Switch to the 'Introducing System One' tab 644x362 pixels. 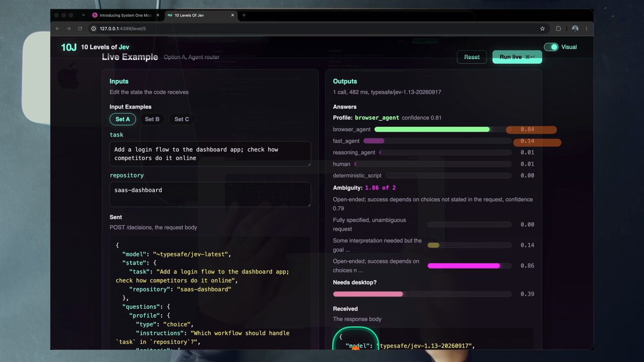click(125, 15)
